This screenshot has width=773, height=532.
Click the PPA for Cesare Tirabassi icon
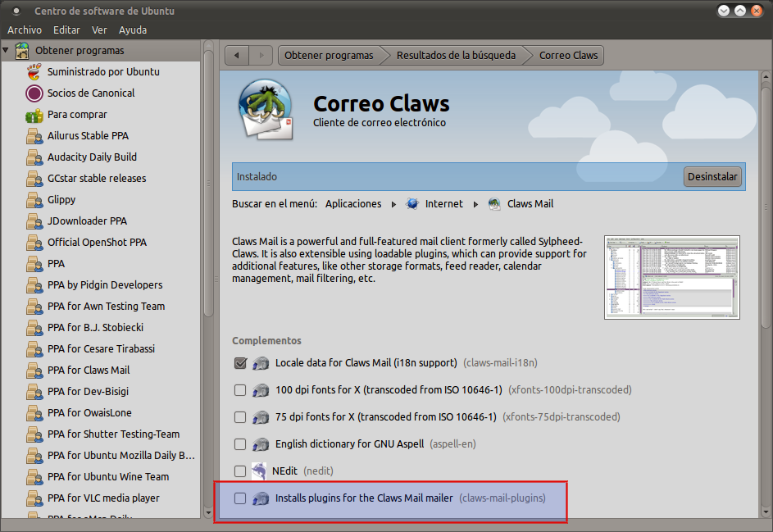(34, 349)
